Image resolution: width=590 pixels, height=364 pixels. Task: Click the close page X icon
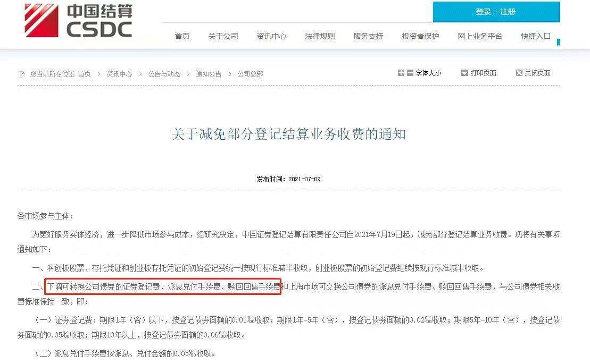pos(519,73)
